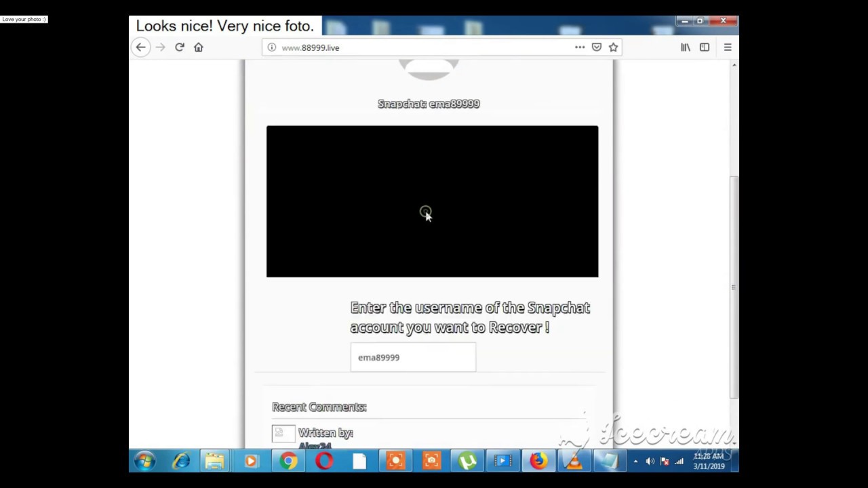Show hidden system tray icons

tap(635, 462)
